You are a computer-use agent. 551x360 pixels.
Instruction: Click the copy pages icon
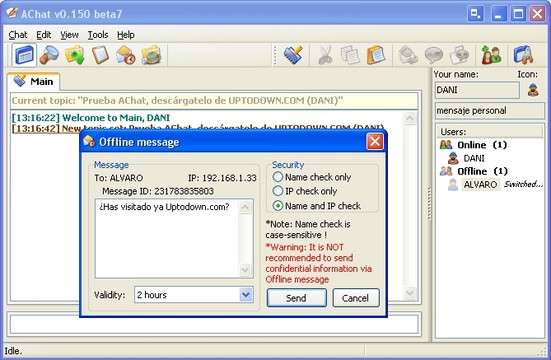coord(350,55)
